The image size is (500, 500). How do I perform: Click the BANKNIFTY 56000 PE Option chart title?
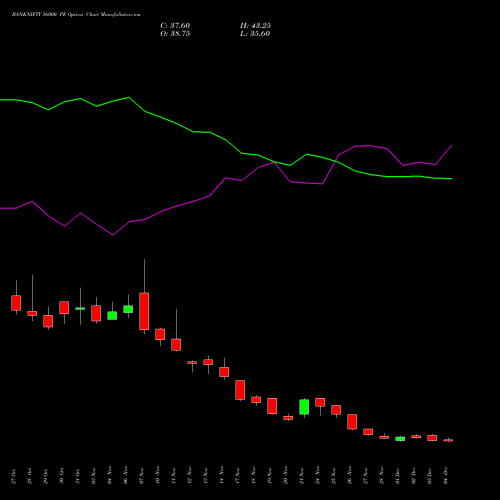tap(76, 15)
